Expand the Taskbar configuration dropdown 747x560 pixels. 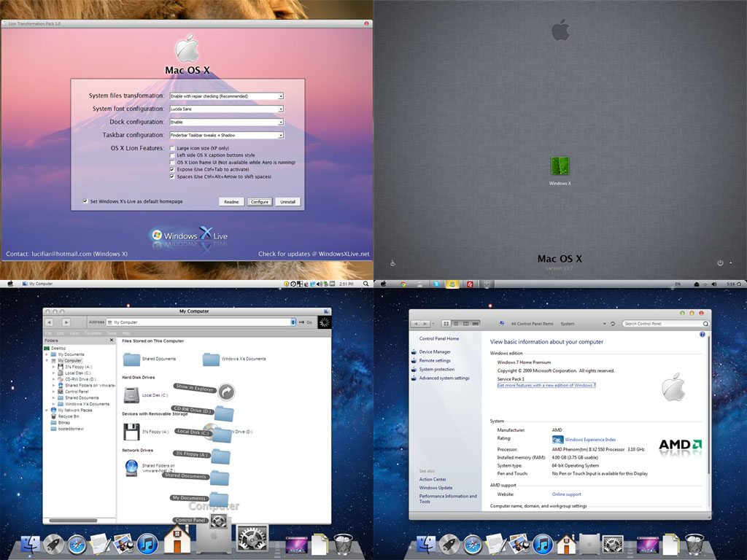281,135
